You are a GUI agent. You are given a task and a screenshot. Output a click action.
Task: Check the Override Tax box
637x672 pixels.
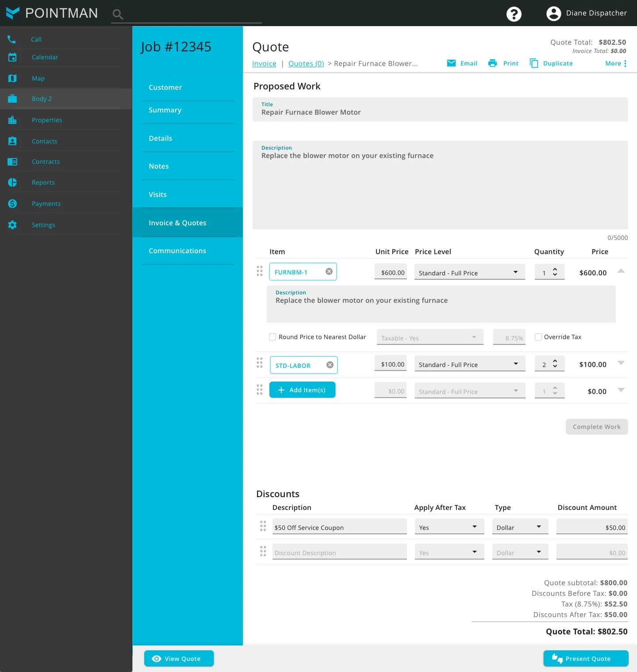[x=538, y=337]
